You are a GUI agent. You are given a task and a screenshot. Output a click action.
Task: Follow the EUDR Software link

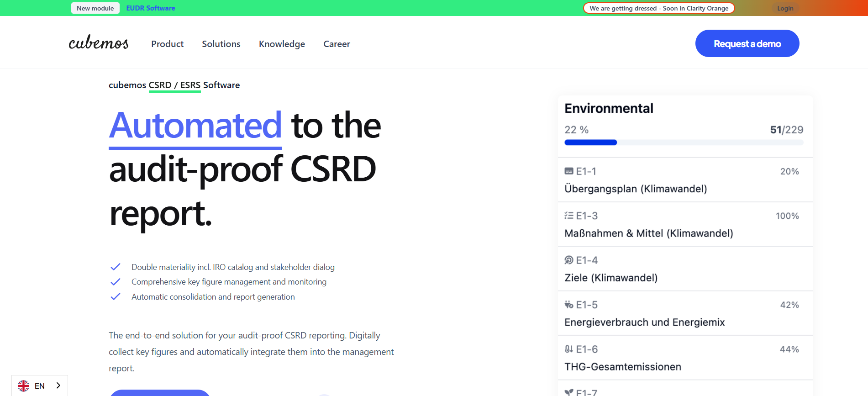pos(151,8)
